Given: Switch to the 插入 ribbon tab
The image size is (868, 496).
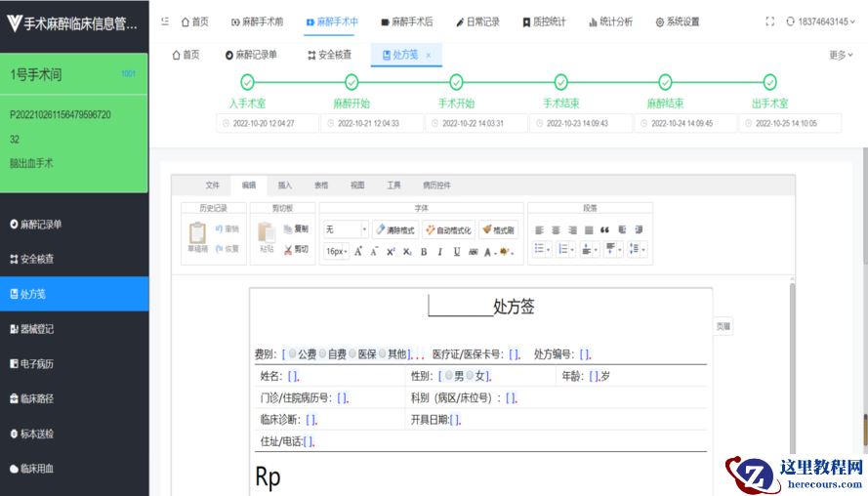Looking at the screenshot, I should pyautogui.click(x=285, y=185).
